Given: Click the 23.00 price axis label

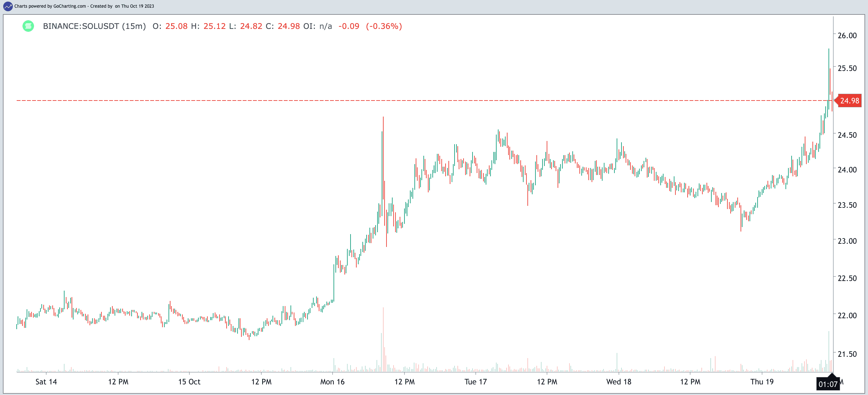Looking at the screenshot, I should point(847,241).
